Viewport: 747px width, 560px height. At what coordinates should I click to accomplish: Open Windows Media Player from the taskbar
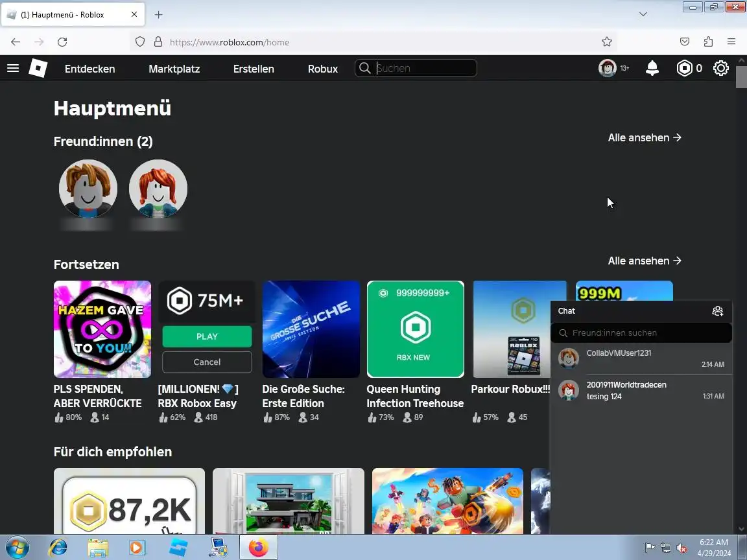tap(137, 548)
